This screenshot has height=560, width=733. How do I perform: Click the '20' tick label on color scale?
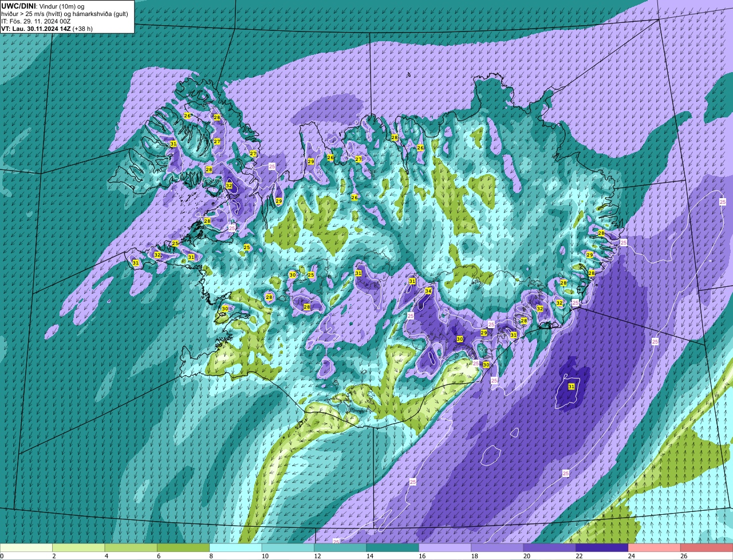click(x=526, y=556)
